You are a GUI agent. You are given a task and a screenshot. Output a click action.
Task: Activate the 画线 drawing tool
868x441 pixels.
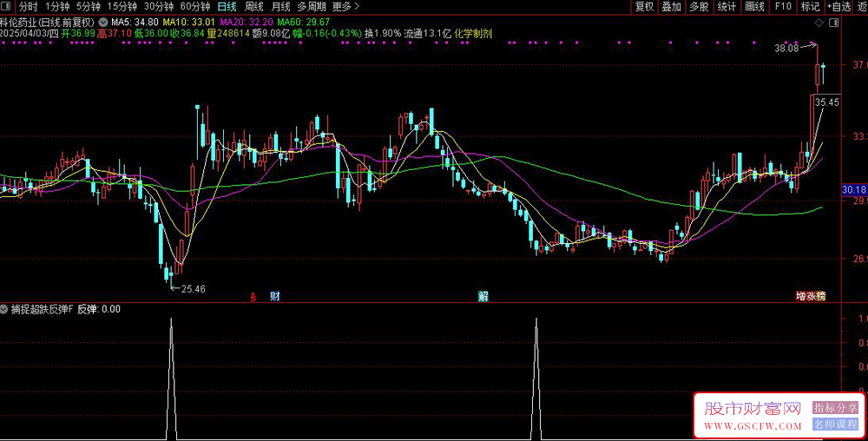pyautogui.click(x=754, y=7)
